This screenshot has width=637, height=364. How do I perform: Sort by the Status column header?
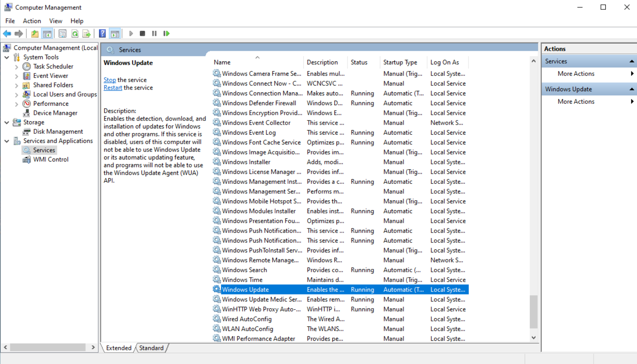point(364,62)
